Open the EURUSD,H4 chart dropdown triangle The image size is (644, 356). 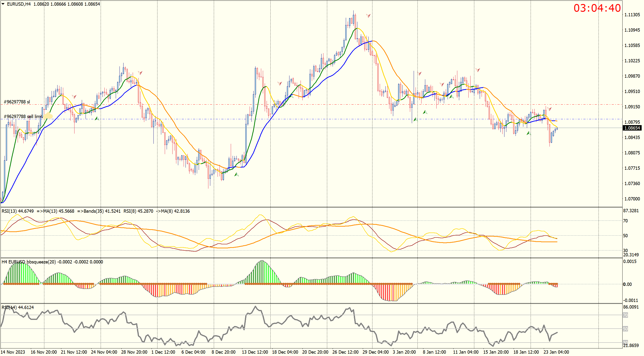point(3,4)
